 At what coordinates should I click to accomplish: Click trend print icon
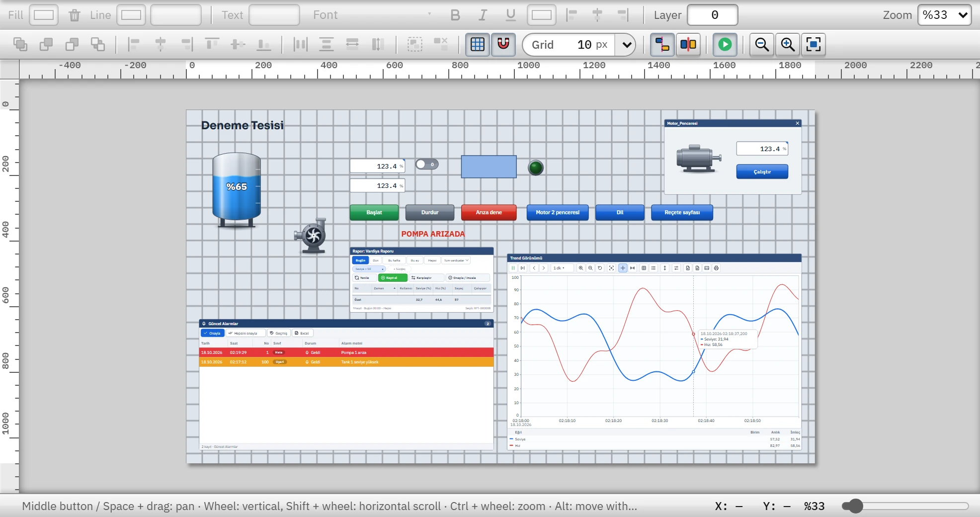pos(716,268)
